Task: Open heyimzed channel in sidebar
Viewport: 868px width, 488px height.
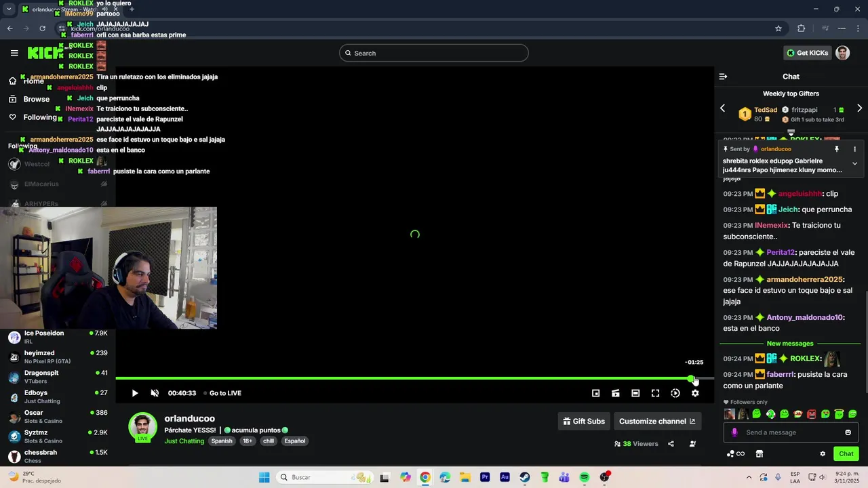Action: (58, 357)
